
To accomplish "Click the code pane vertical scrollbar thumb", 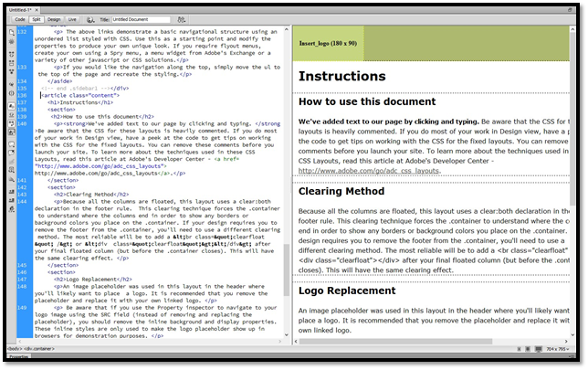I will (x=287, y=270).
